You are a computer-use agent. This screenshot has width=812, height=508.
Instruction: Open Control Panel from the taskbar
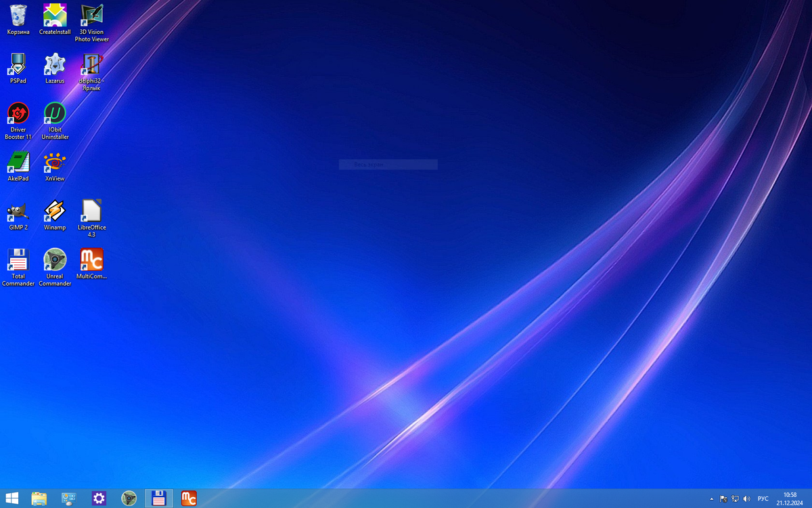tap(69, 499)
